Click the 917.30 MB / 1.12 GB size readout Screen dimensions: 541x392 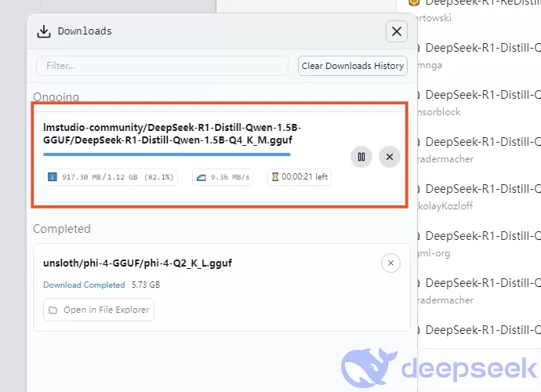pyautogui.click(x=111, y=177)
